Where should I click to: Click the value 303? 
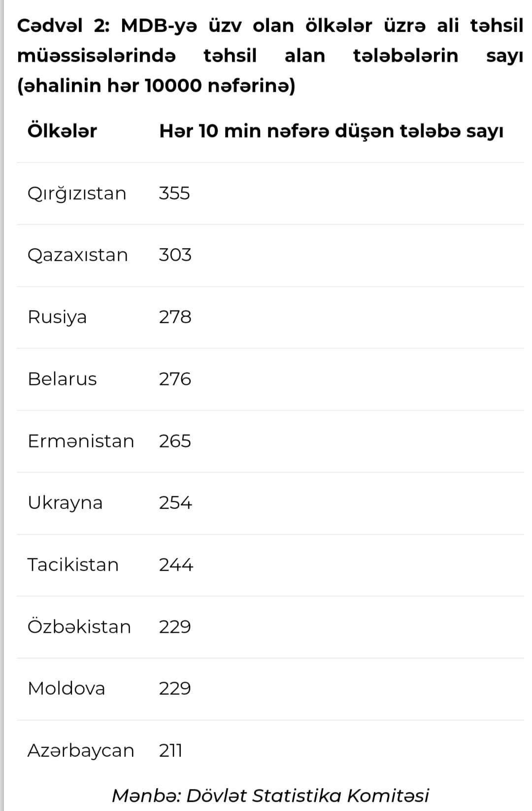point(175,255)
